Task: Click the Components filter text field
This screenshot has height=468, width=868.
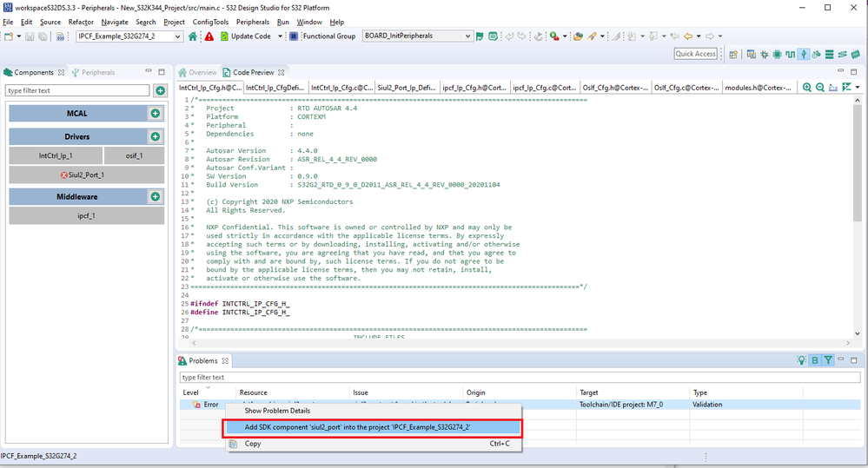Action: (77, 90)
